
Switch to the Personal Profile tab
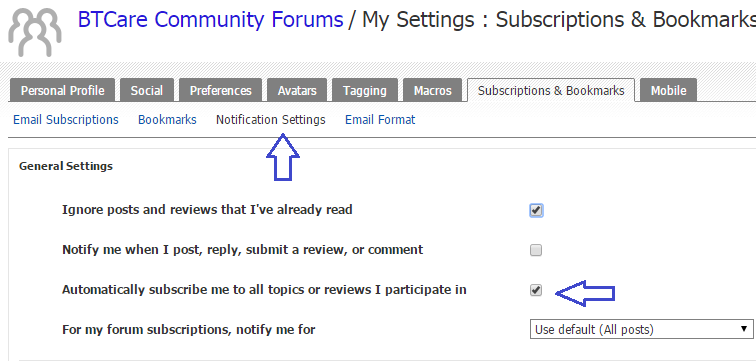click(62, 91)
